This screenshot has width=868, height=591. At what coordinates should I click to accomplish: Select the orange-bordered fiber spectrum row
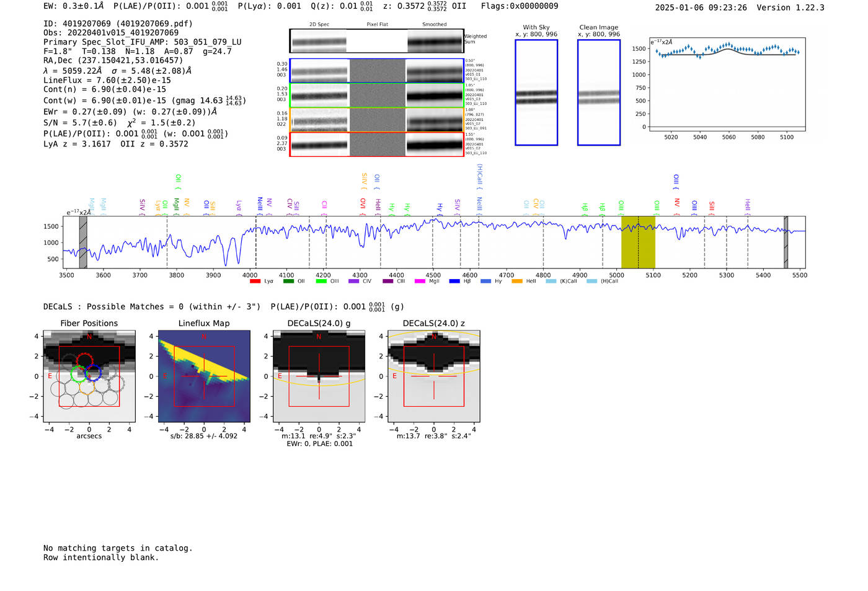(377, 120)
